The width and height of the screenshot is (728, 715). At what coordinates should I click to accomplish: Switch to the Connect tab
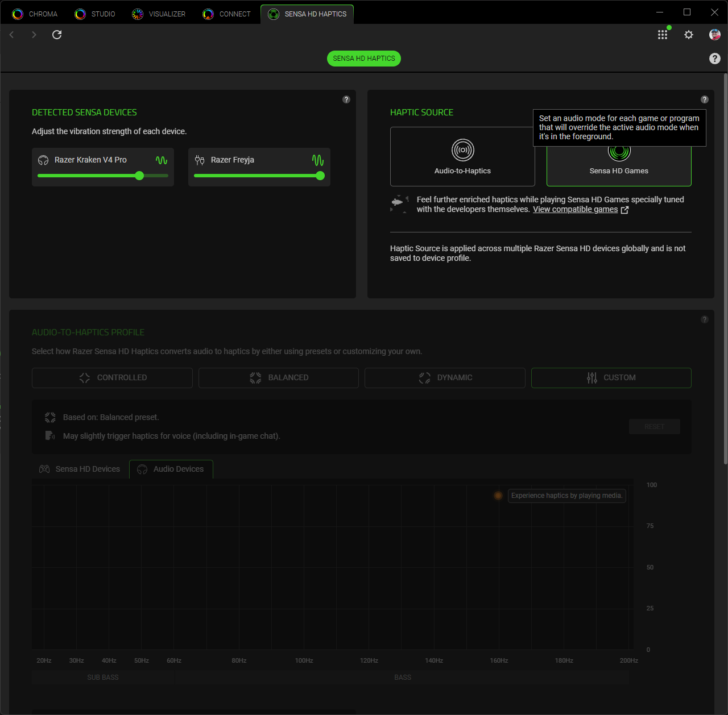click(227, 14)
